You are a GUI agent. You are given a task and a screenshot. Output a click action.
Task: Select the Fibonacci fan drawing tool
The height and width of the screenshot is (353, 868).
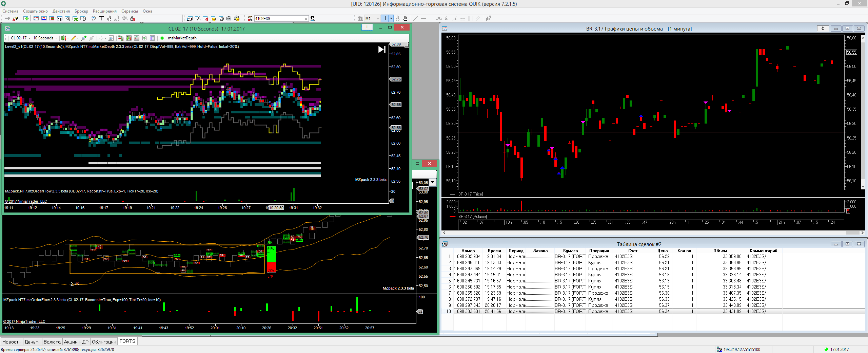pos(455,18)
